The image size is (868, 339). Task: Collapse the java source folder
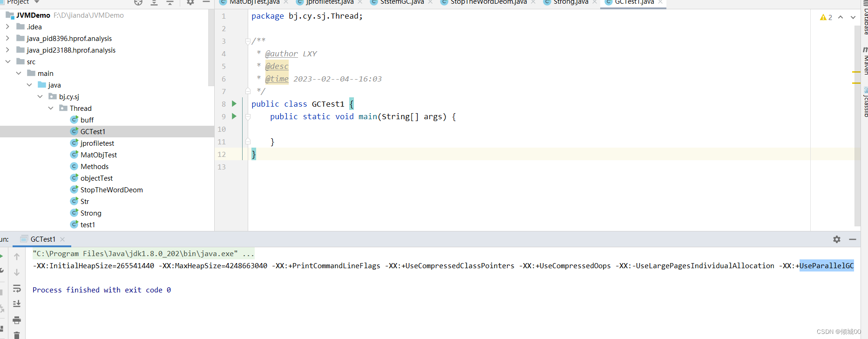click(29, 85)
